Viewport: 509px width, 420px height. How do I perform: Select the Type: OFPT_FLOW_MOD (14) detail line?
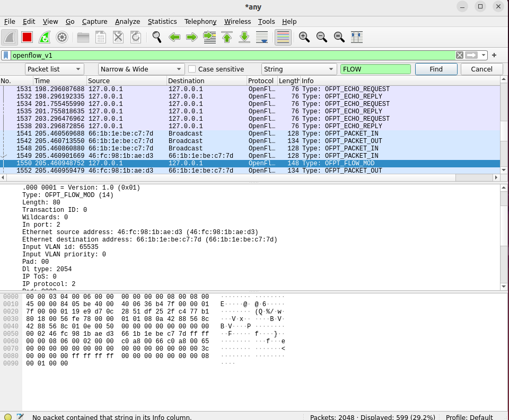click(x=67, y=195)
